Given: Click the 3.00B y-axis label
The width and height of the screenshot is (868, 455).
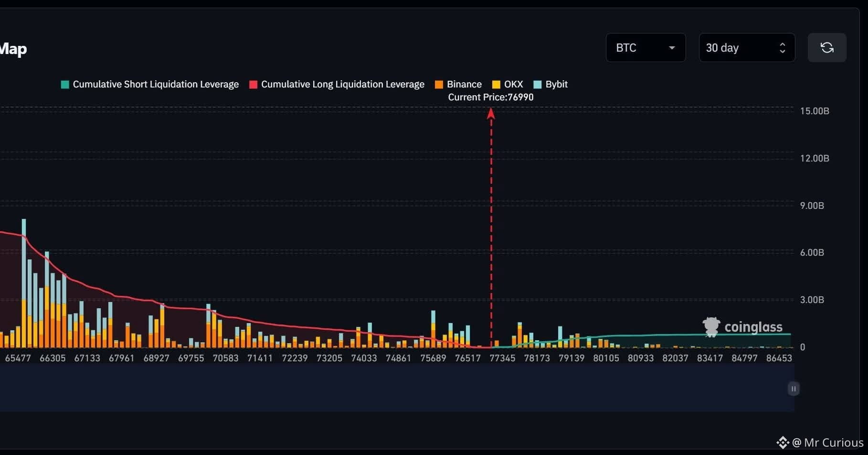Looking at the screenshot, I should [812, 300].
